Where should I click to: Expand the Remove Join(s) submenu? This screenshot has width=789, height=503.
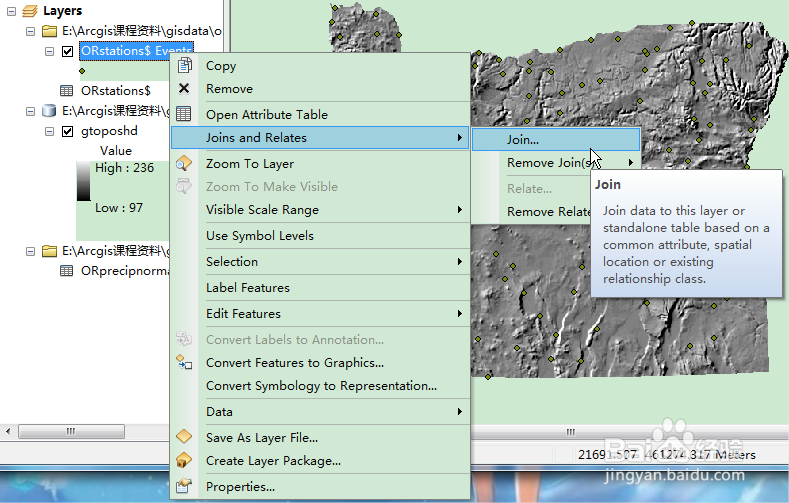coord(630,162)
